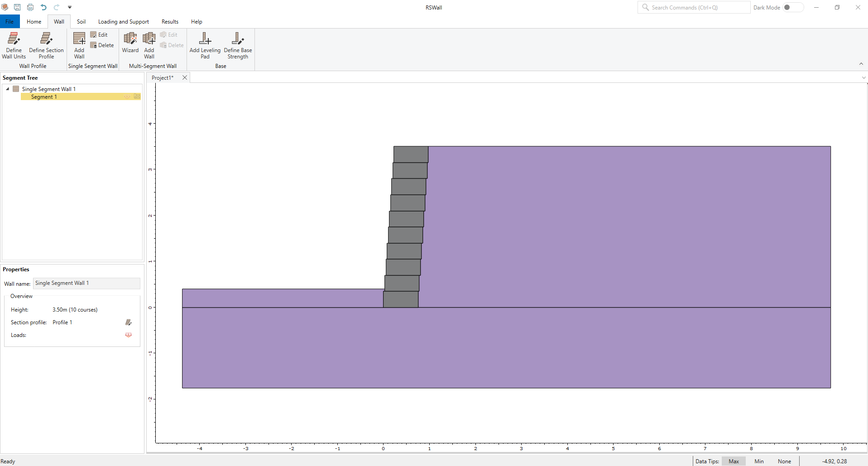This screenshot has width=868, height=466.
Task: Undo the last action
Action: pyautogui.click(x=43, y=7)
